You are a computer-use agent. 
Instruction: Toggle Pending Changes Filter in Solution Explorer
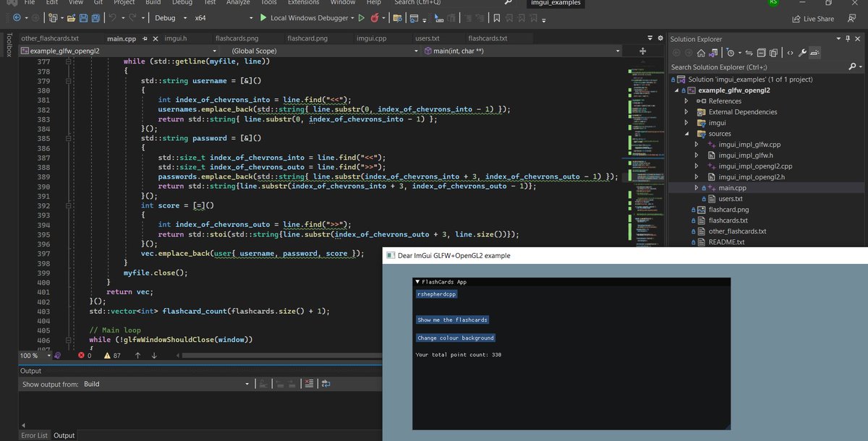(731, 52)
